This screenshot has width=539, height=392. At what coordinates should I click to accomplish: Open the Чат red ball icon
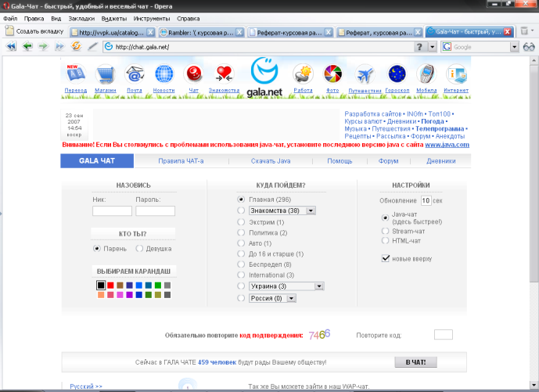[194, 74]
